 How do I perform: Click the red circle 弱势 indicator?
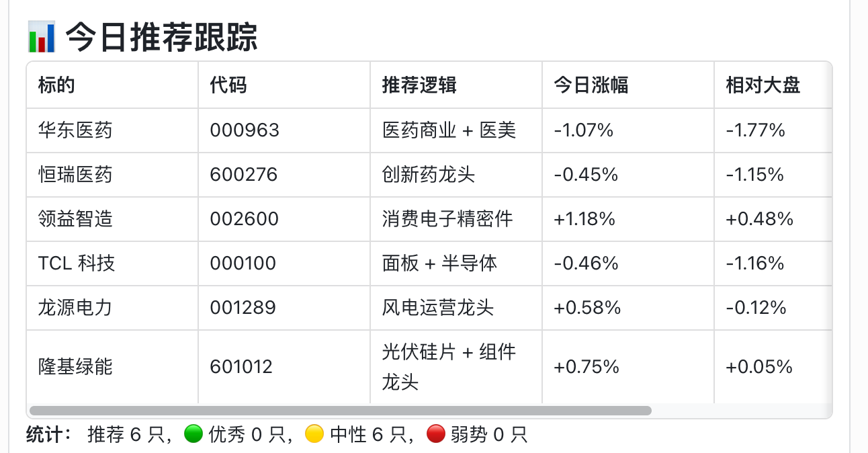435,435
